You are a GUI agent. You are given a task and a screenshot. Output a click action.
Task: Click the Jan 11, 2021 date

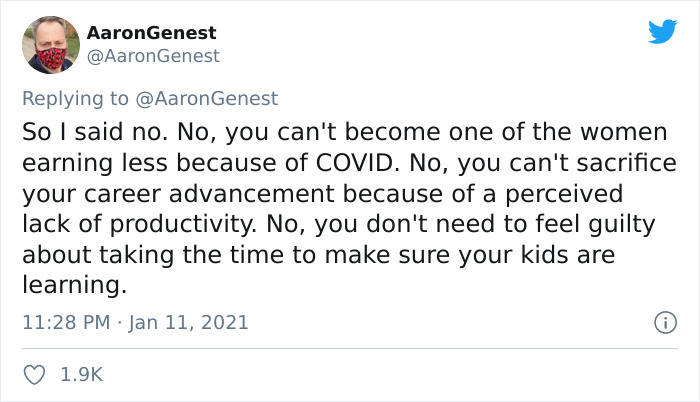[188, 322]
